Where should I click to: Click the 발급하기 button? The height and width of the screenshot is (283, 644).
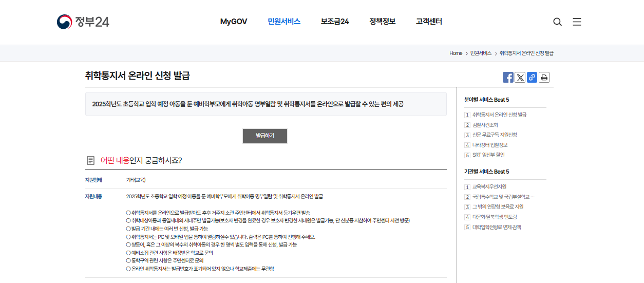[x=265, y=136]
